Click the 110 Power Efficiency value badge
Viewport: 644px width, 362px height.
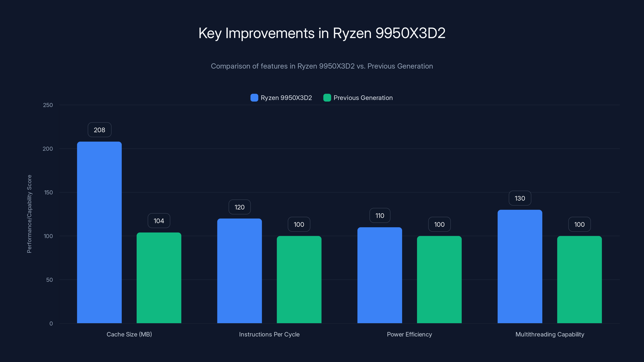380,215
